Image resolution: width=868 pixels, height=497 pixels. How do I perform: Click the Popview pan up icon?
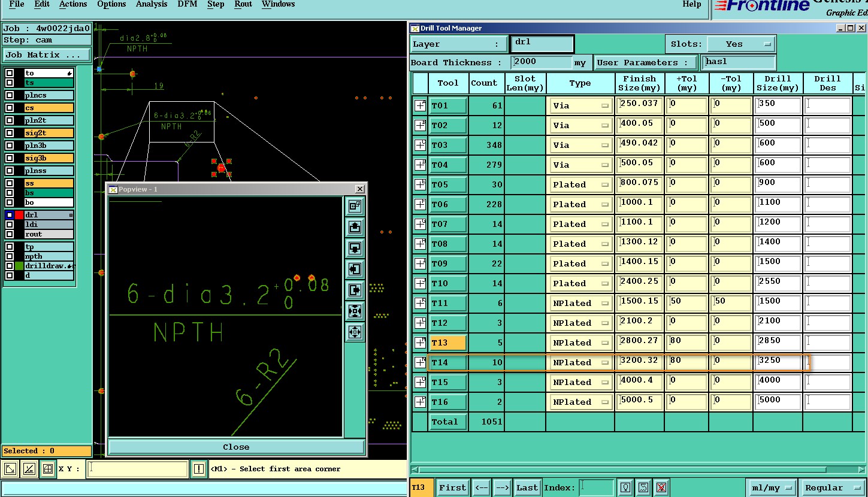point(355,228)
